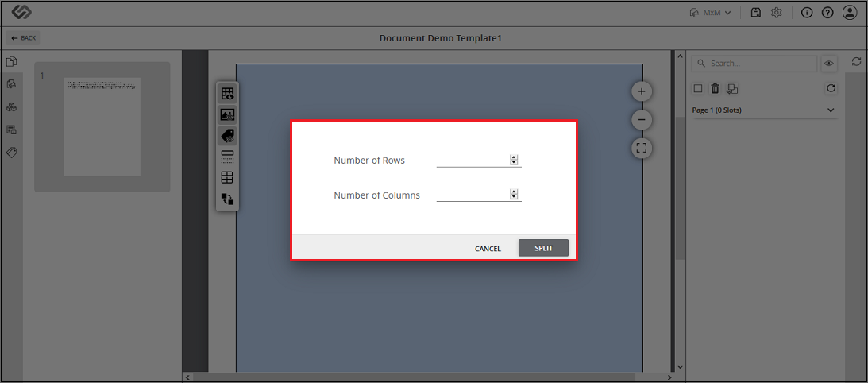Open the help question mark icon
This screenshot has height=383, width=868.
tap(827, 13)
